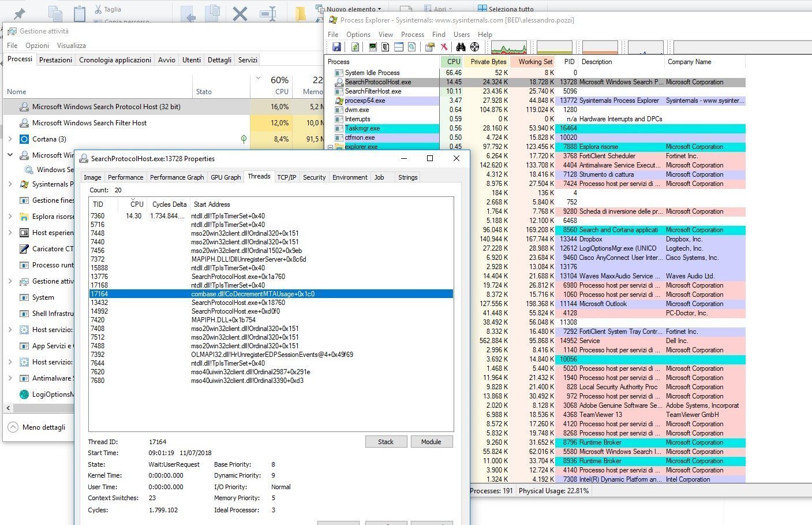Click the Esplora risorse folder icon row
The width and height of the screenshot is (812, 525).
coord(24,217)
